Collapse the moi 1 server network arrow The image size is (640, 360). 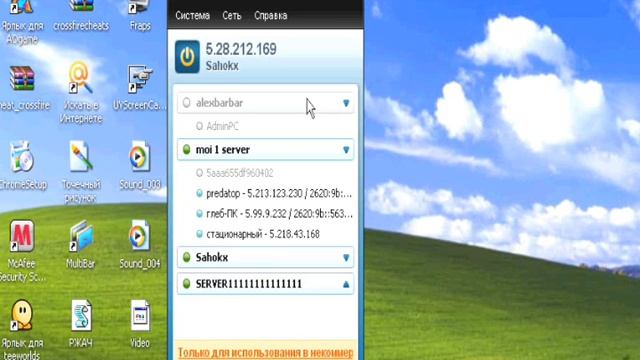[x=346, y=150]
